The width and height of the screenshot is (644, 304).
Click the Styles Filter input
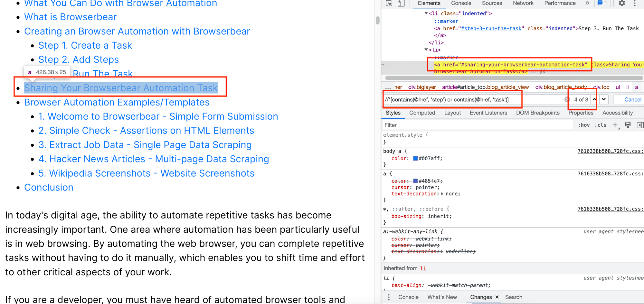coord(478,125)
